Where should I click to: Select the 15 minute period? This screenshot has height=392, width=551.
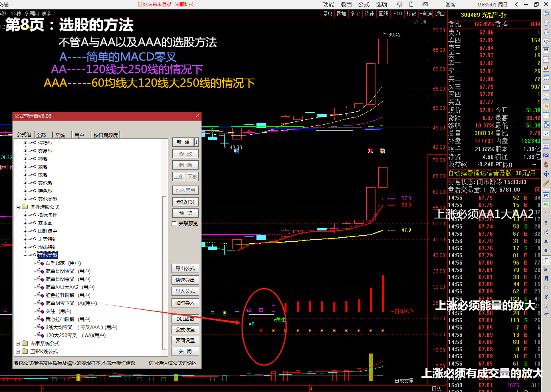546,232
